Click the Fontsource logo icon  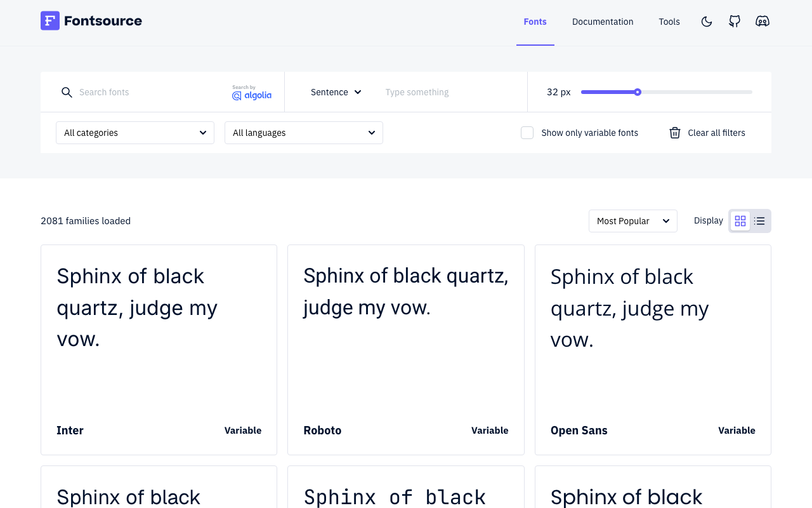[x=50, y=21]
